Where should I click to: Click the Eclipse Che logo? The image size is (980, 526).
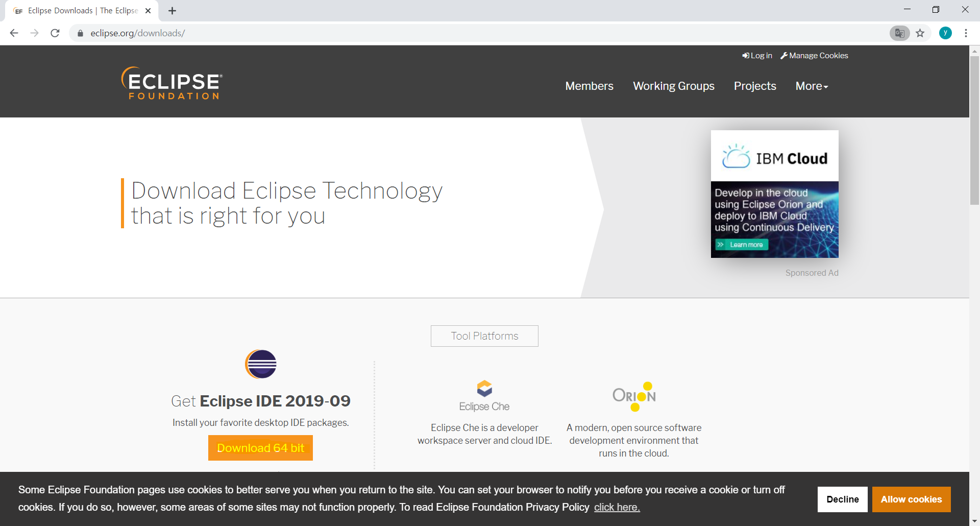[484, 396]
